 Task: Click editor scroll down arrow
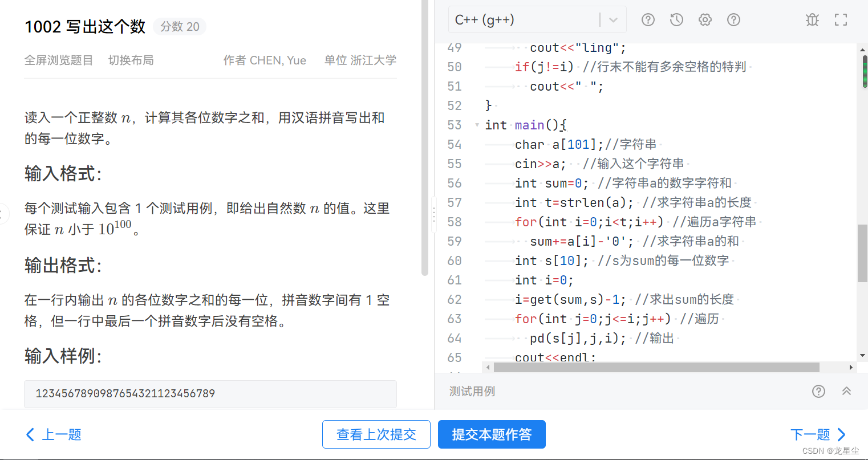coord(862,355)
